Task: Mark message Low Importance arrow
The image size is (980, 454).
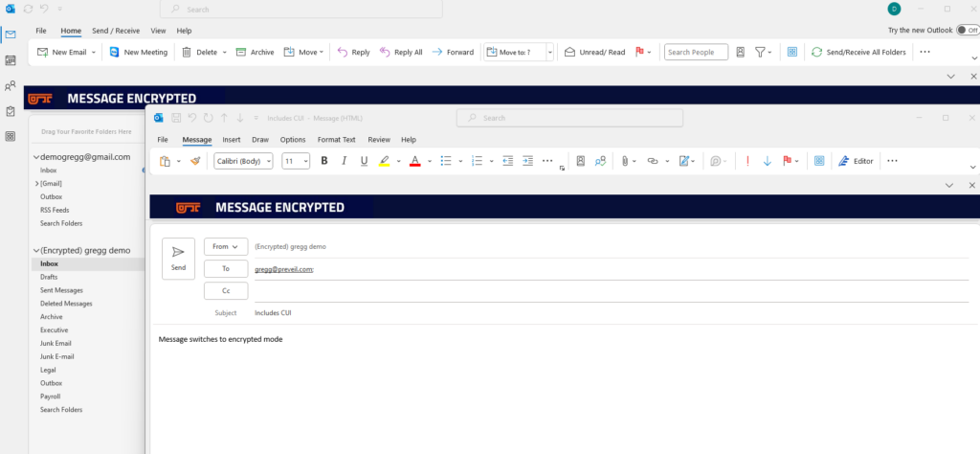Action: pyautogui.click(x=768, y=161)
